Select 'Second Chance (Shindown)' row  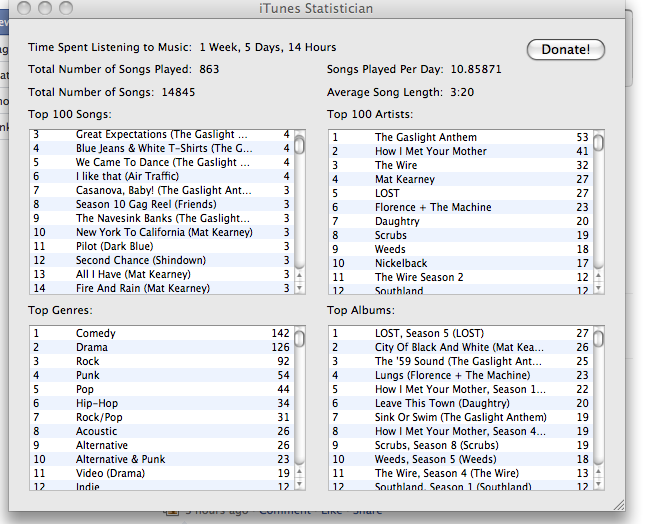coord(162,260)
